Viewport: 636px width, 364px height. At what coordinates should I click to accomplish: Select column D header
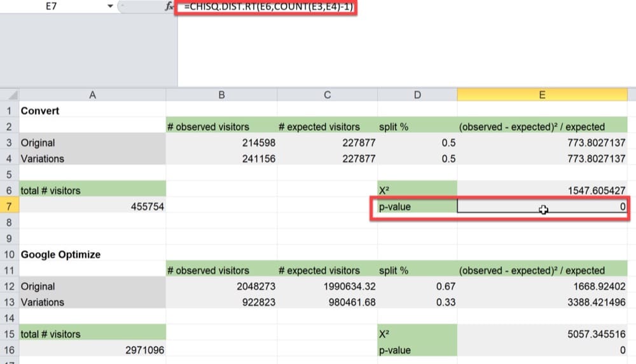417,95
